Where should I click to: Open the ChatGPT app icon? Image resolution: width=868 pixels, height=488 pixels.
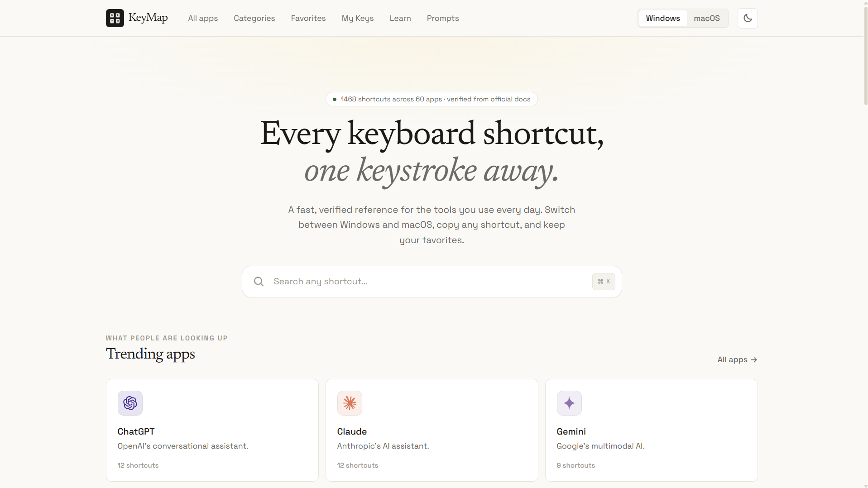click(x=130, y=403)
